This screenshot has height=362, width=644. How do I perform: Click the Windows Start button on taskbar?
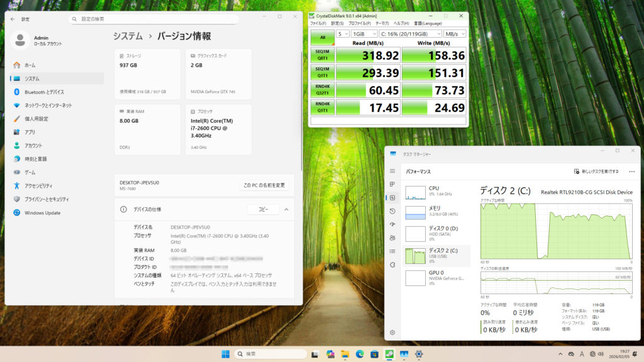(x=225, y=354)
